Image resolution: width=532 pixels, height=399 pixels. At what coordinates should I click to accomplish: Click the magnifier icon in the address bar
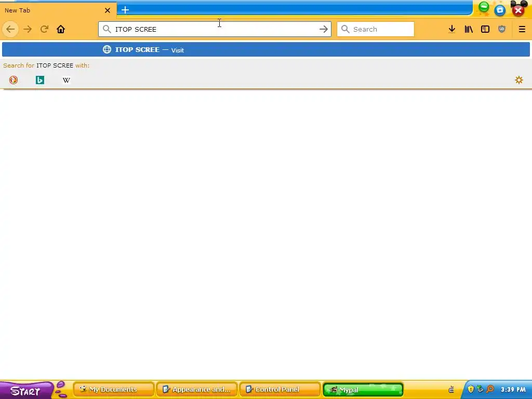pos(107,29)
